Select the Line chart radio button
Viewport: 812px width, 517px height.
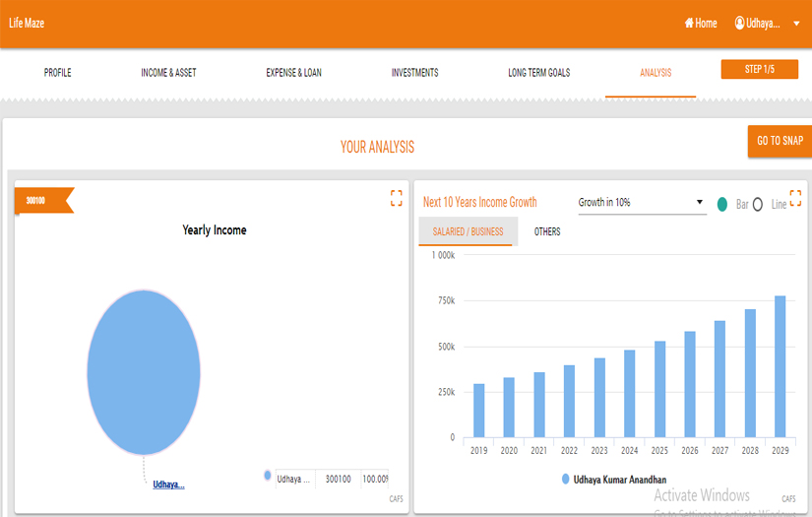[x=758, y=204]
